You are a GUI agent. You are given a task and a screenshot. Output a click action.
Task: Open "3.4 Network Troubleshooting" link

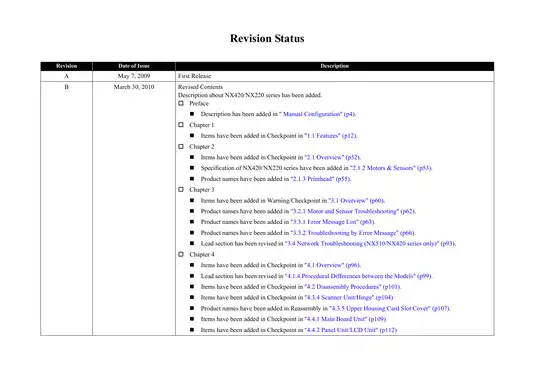point(370,244)
